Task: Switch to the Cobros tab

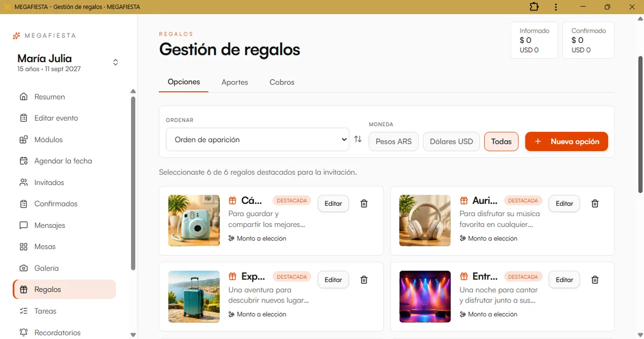Action: point(282,82)
